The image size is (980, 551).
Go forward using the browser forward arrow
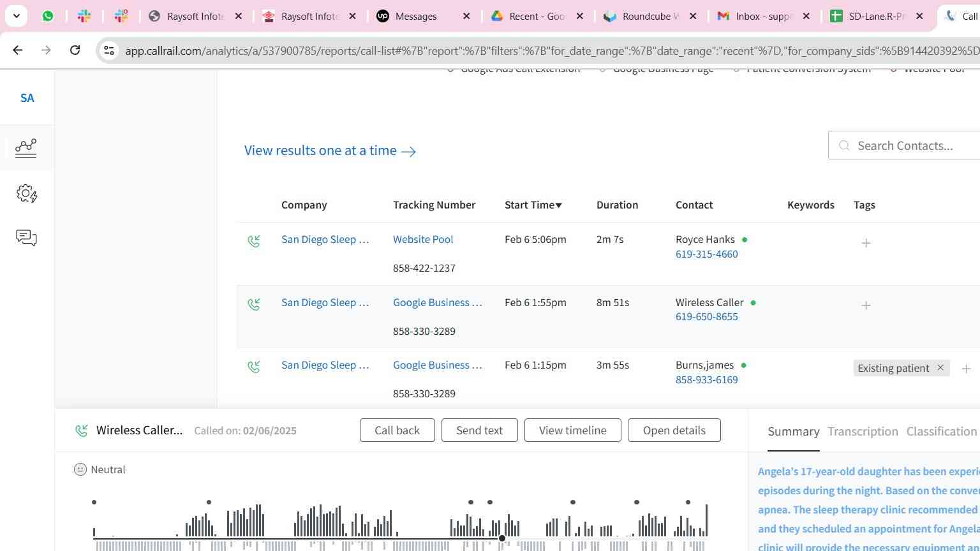tap(46, 50)
